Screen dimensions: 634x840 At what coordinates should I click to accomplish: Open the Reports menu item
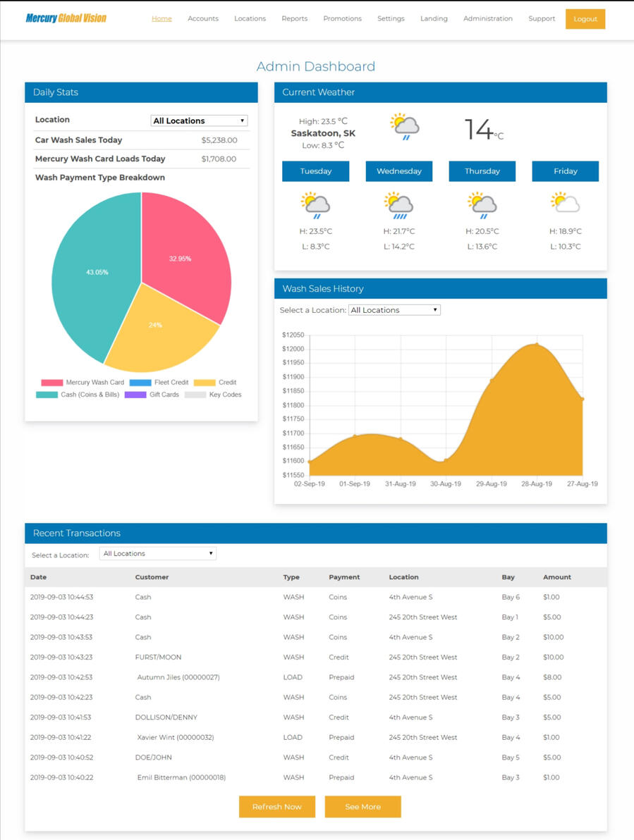pos(294,19)
